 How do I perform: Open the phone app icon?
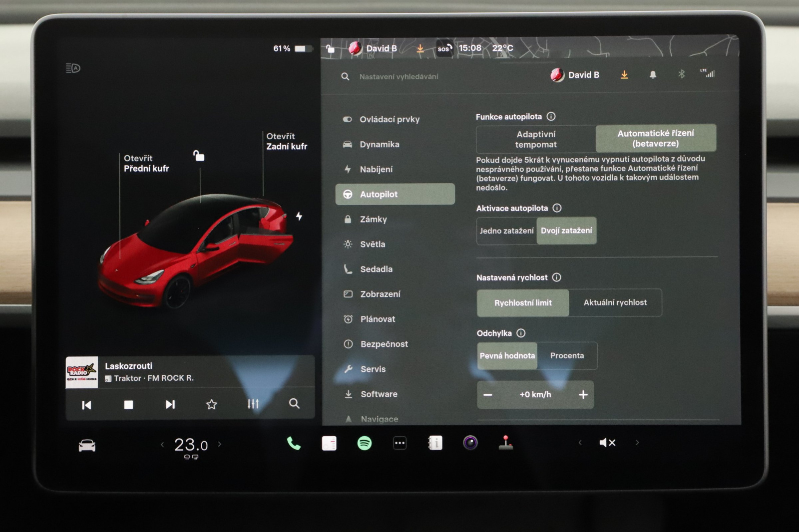[x=294, y=443]
